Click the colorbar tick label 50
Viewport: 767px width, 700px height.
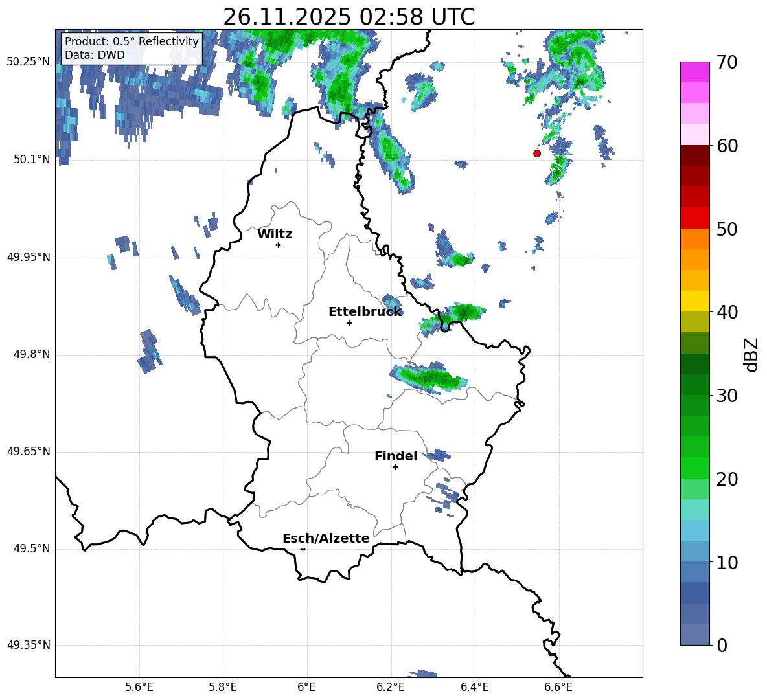[727, 229]
